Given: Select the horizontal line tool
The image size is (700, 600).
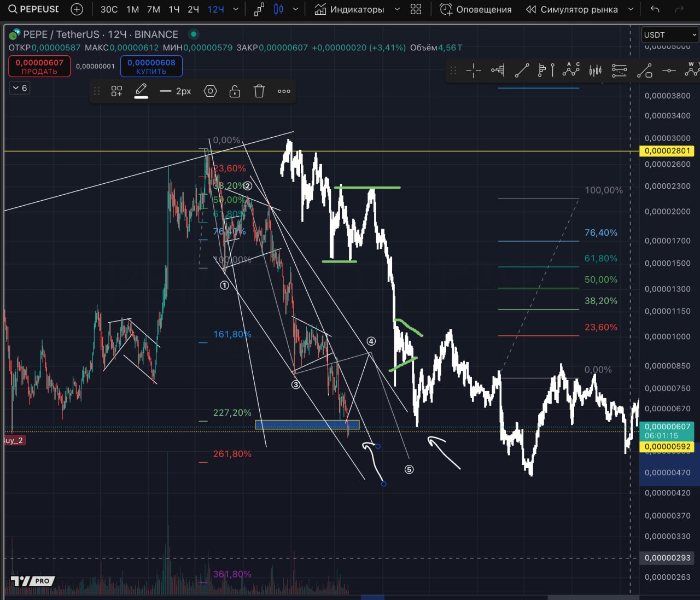Looking at the screenshot, I should tap(669, 70).
